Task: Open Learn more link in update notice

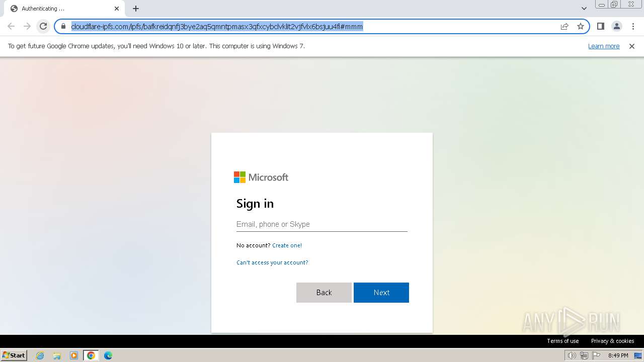Action: [x=604, y=46]
